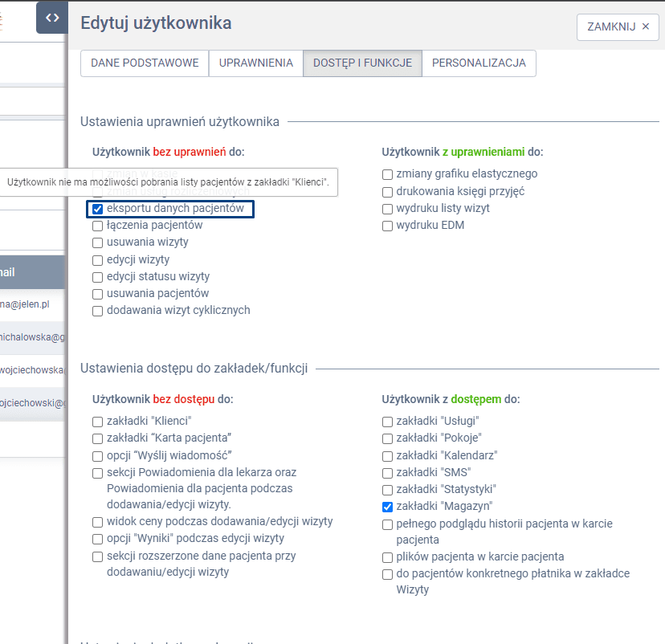The image size is (665, 644).
Task: Check zakładki "Klienci" access restriction
Action: [98, 421]
